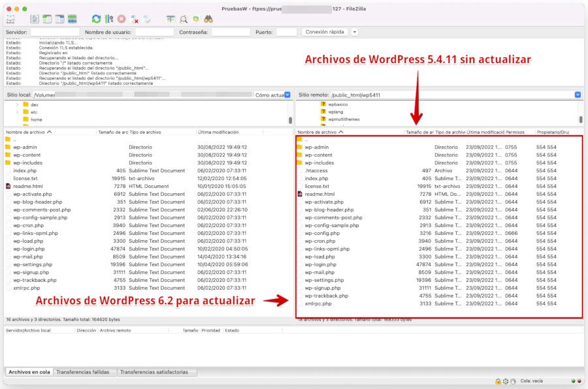Select the wp-includes folder icon in local list

click(x=8, y=163)
